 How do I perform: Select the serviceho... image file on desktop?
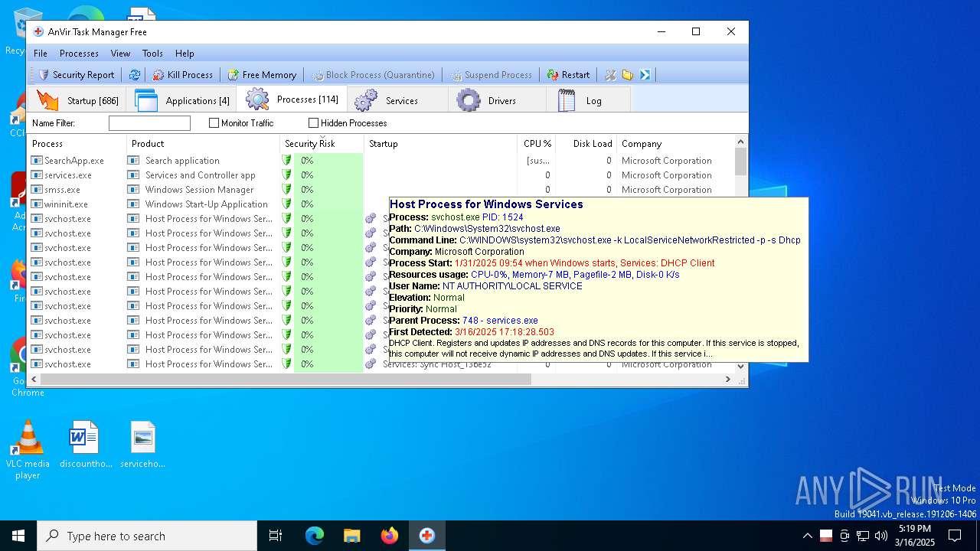click(x=142, y=444)
